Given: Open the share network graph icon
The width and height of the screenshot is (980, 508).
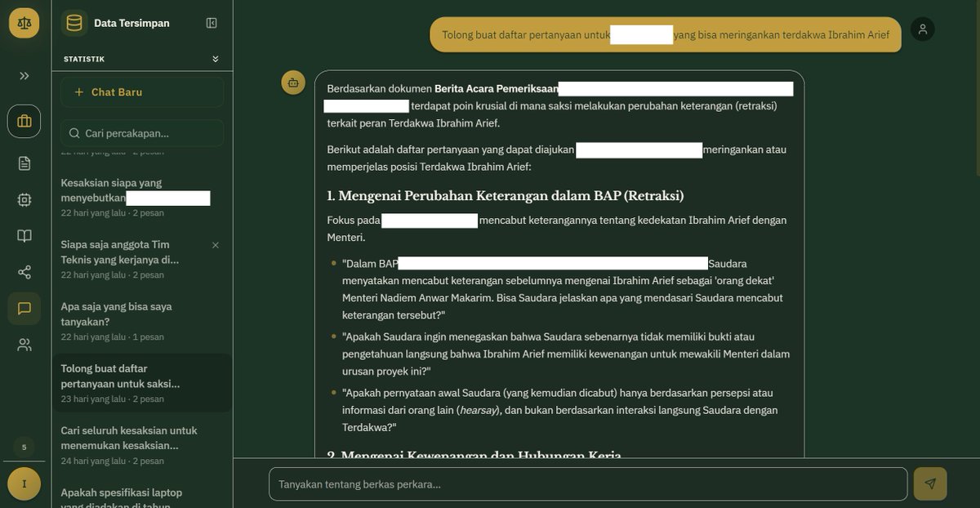Looking at the screenshot, I should click(x=24, y=272).
